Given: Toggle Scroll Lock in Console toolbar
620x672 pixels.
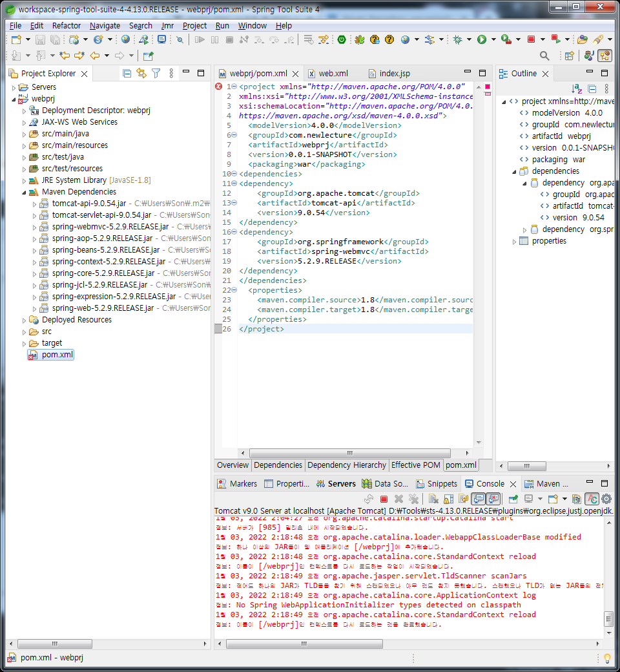Looking at the screenshot, I should [x=449, y=499].
